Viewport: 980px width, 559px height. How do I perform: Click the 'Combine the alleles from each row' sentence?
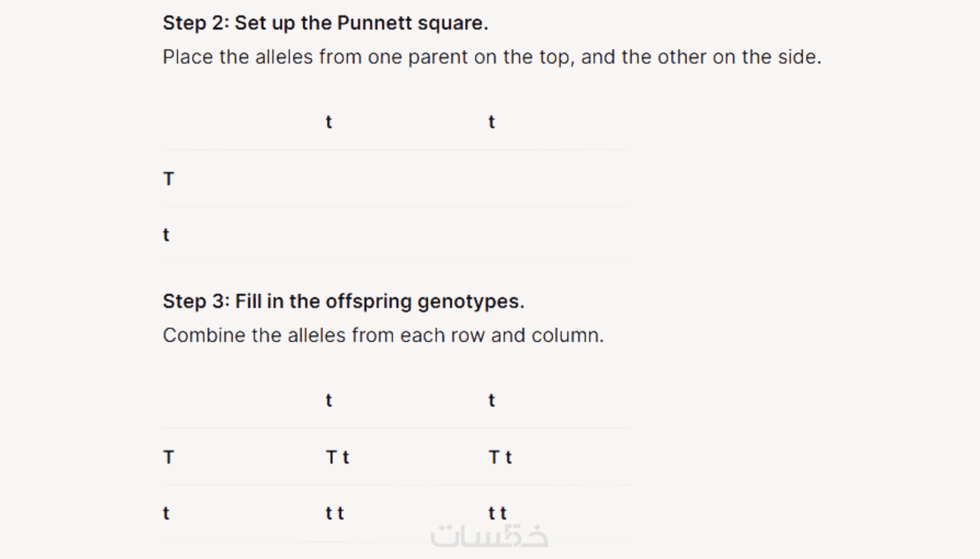click(383, 335)
